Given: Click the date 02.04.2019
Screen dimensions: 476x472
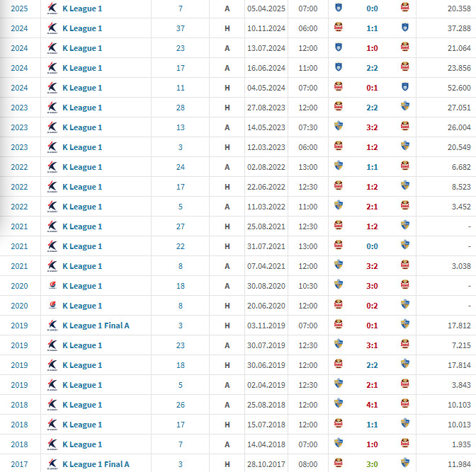Looking at the screenshot, I should coord(266,385).
